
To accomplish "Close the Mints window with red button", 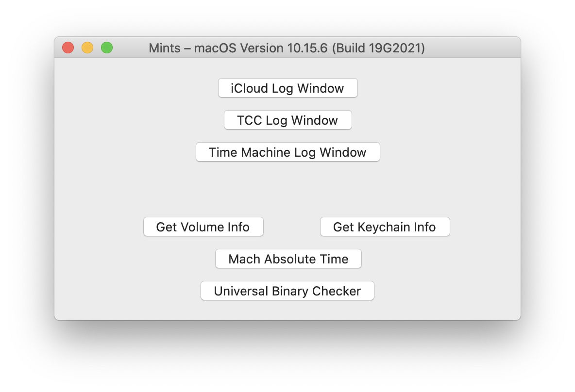I will pos(68,48).
